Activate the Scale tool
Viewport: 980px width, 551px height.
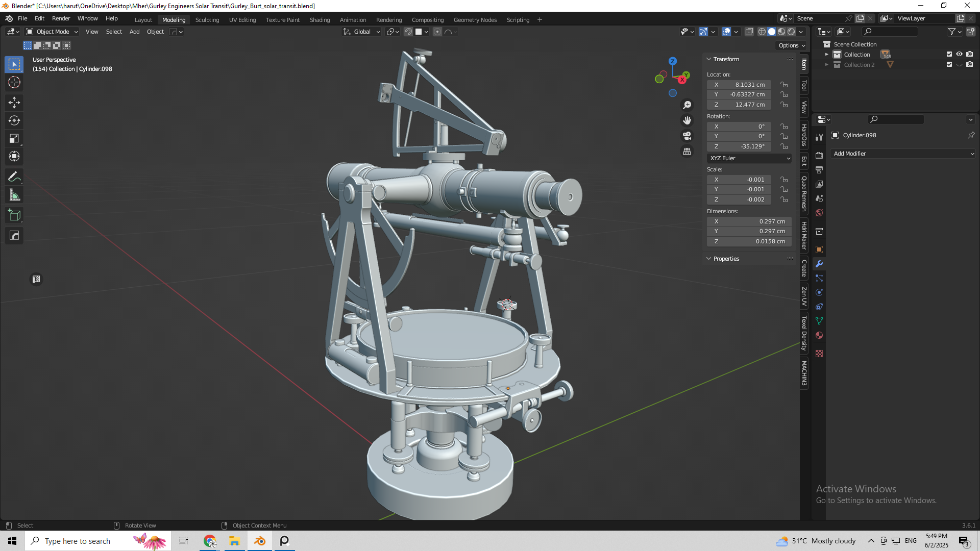pos(14,138)
